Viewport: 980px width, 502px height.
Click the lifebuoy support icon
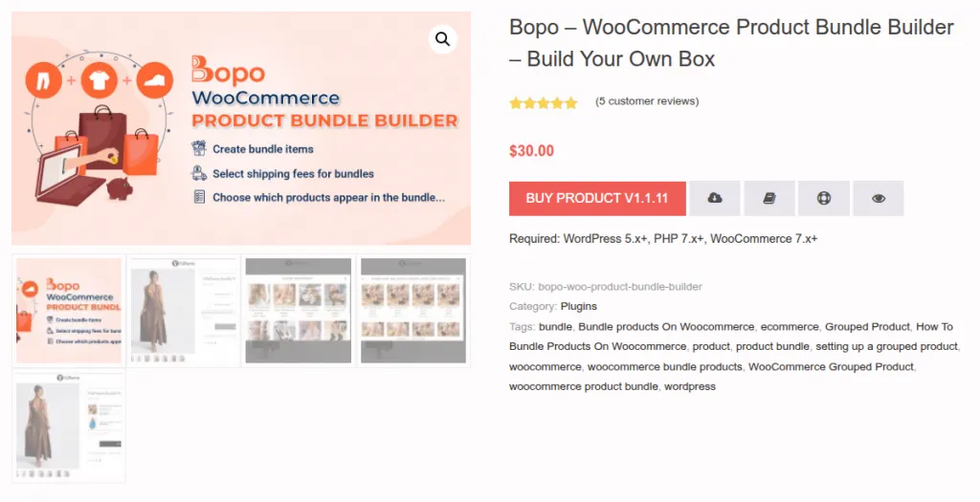click(x=823, y=199)
